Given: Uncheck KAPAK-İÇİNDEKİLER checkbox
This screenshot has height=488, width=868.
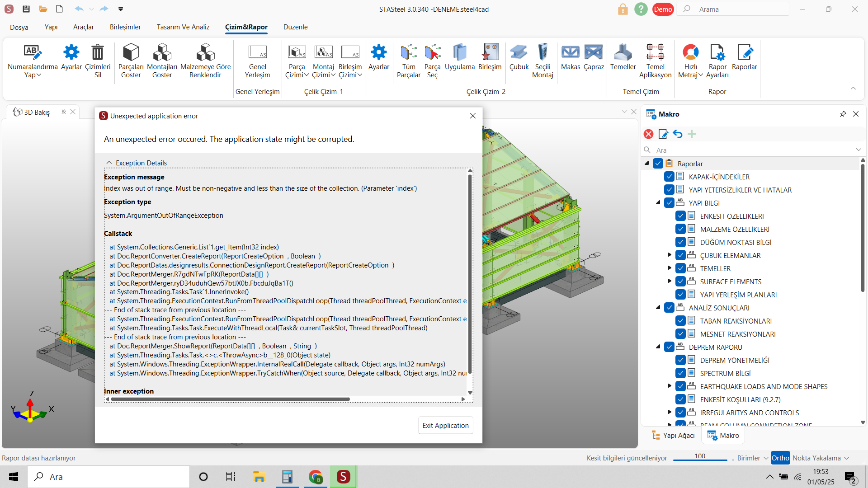Looking at the screenshot, I should [669, 177].
